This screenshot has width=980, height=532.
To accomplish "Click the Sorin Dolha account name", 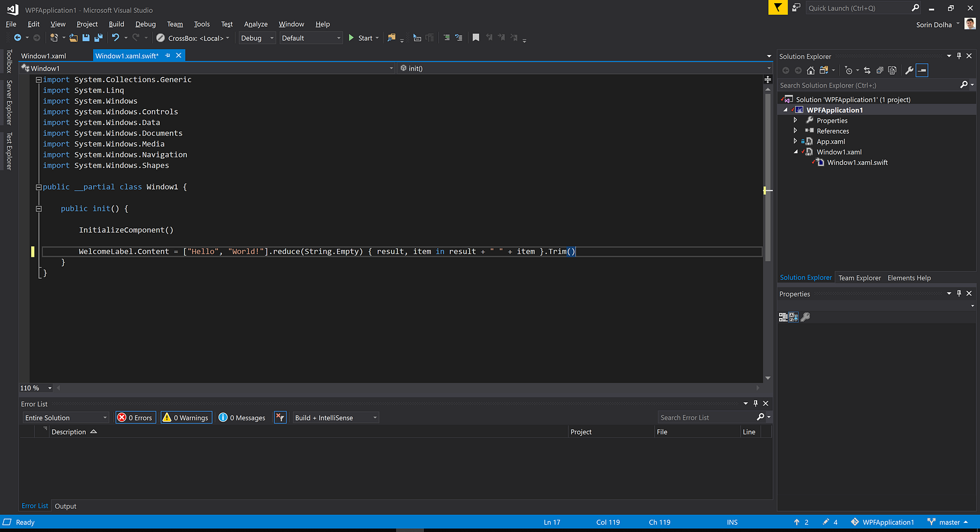I will click(x=933, y=25).
